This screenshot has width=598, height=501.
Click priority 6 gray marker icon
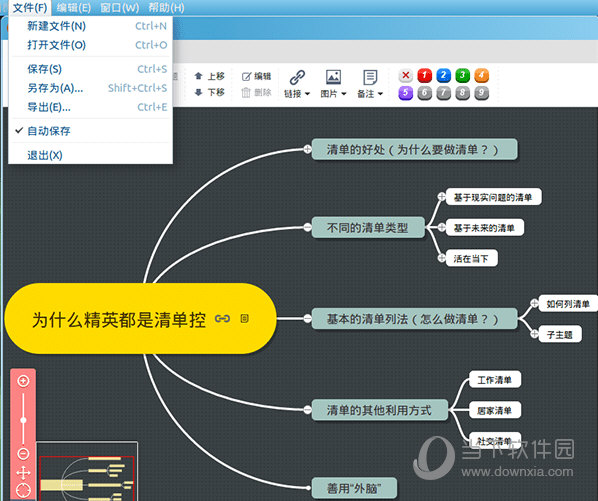pos(424,93)
